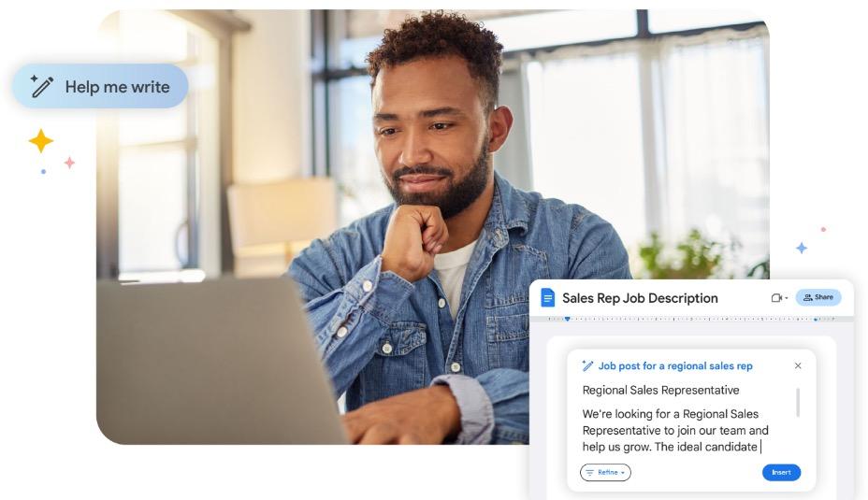Select the blue left indent marker on the ruler

point(568,319)
